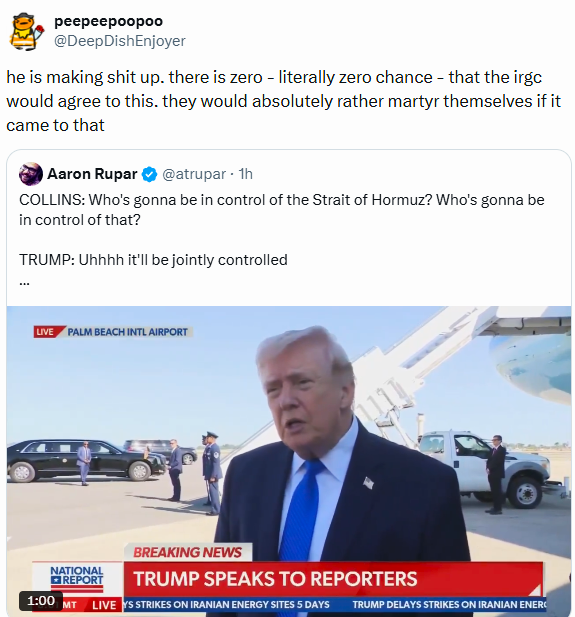
Task: Open the Aaron Rupar name link
Action: [x=92, y=174]
